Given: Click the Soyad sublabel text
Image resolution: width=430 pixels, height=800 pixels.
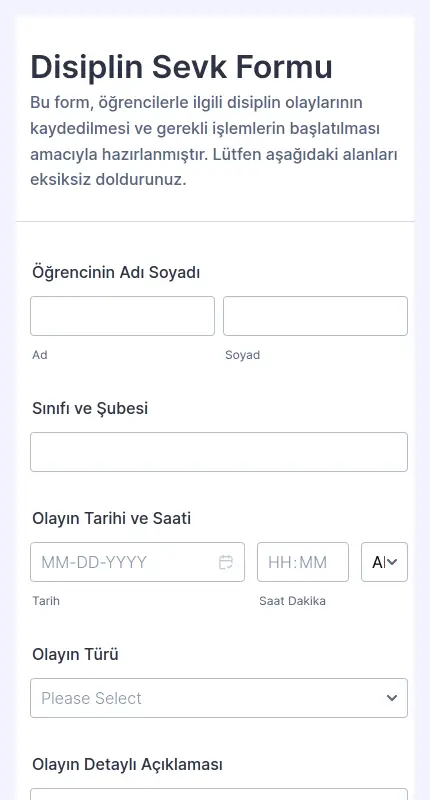Looking at the screenshot, I should [242, 355].
